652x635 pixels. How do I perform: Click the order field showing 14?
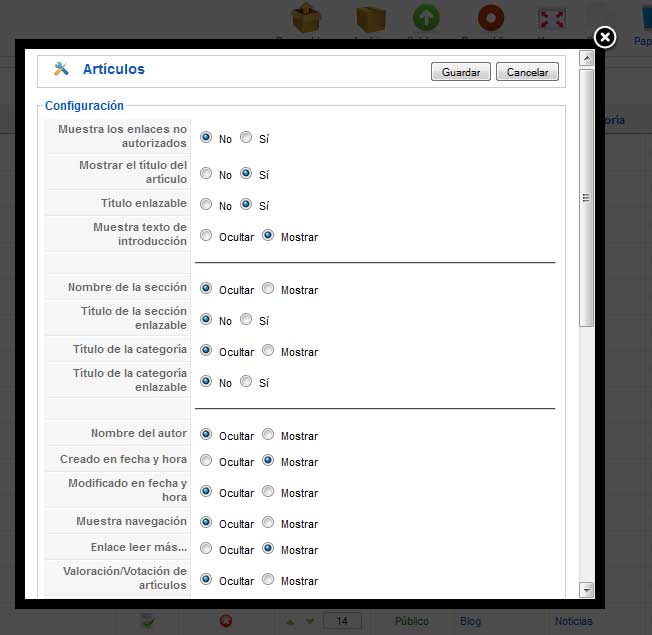tap(342, 621)
